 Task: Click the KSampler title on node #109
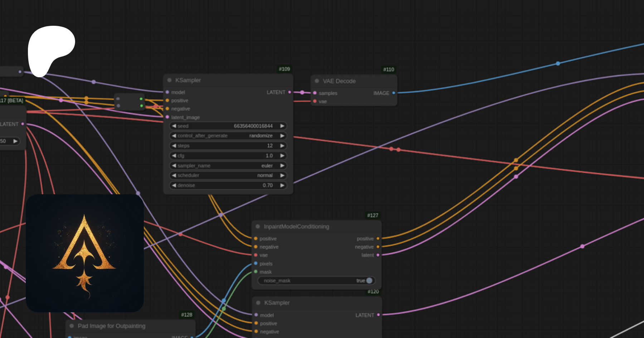pos(188,80)
